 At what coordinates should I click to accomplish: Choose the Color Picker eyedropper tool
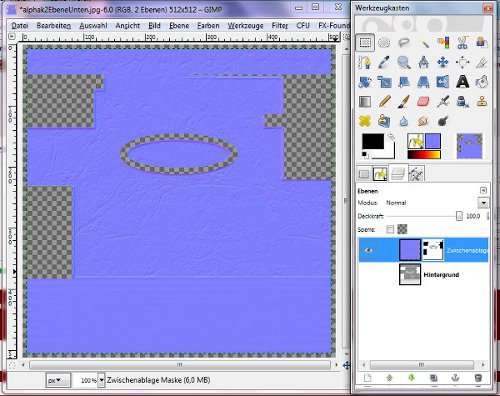click(x=384, y=62)
